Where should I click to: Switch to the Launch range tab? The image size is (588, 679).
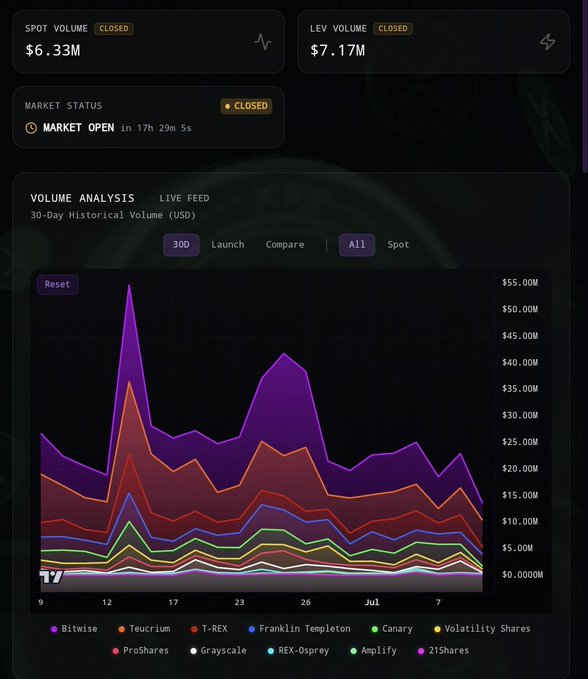[x=228, y=245]
